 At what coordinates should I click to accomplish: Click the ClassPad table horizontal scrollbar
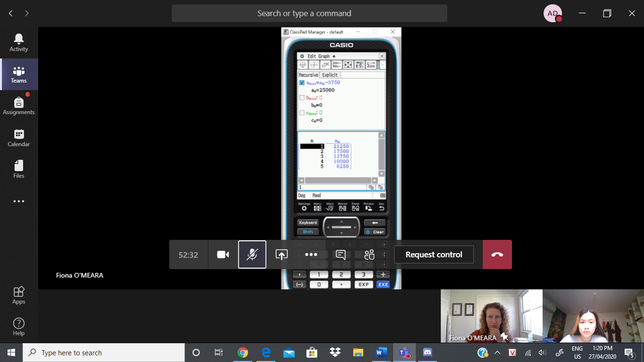339,180
